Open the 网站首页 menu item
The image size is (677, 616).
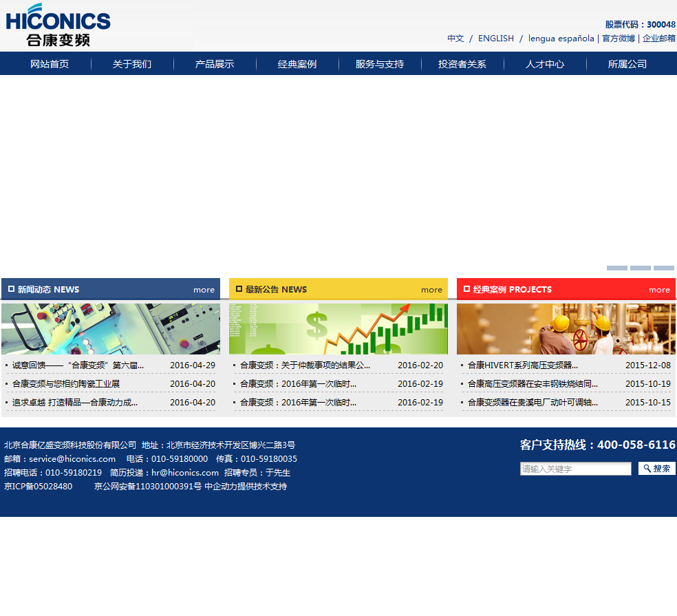pyautogui.click(x=50, y=64)
